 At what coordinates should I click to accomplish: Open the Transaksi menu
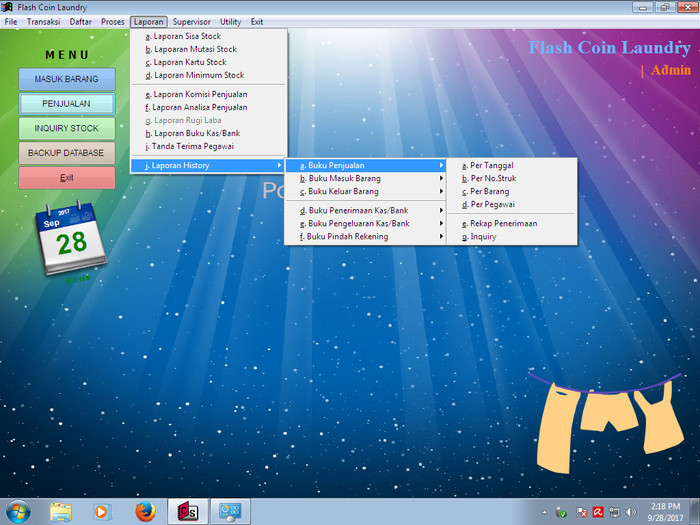(43, 22)
